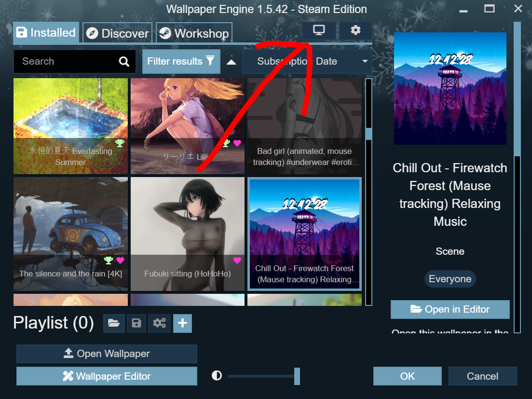The height and width of the screenshot is (399, 532).
Task: Click trophy icon on silence and rain
Action: tap(109, 260)
